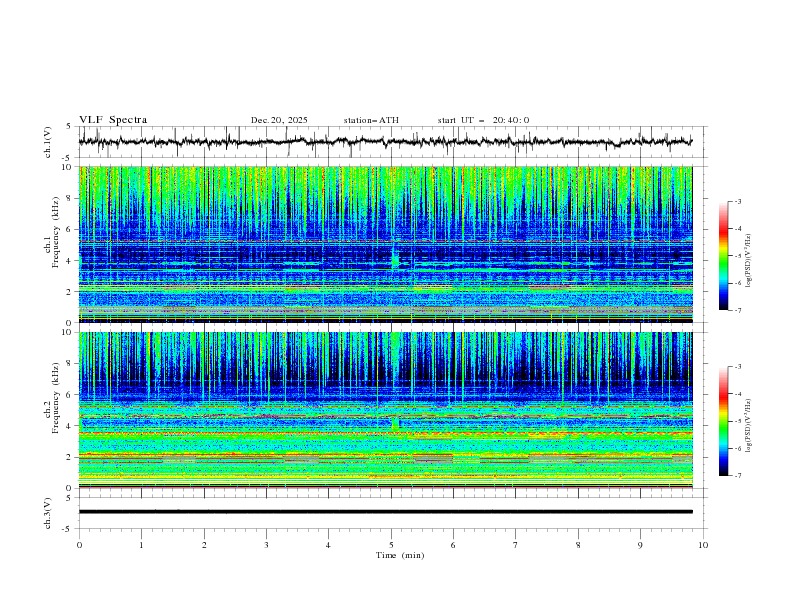Click the time axis tick label "8"
Image resolution: width=792 pixels, height=612 pixels.
[x=578, y=545]
